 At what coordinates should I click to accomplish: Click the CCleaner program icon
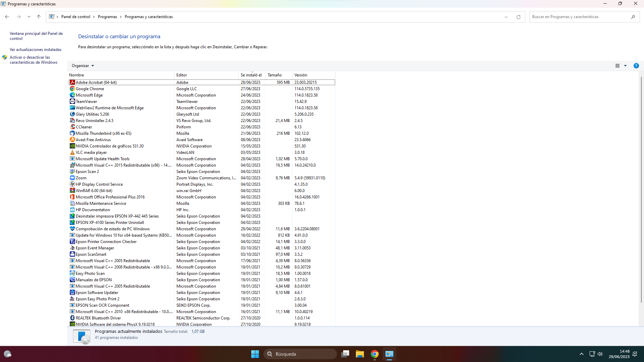point(72,127)
